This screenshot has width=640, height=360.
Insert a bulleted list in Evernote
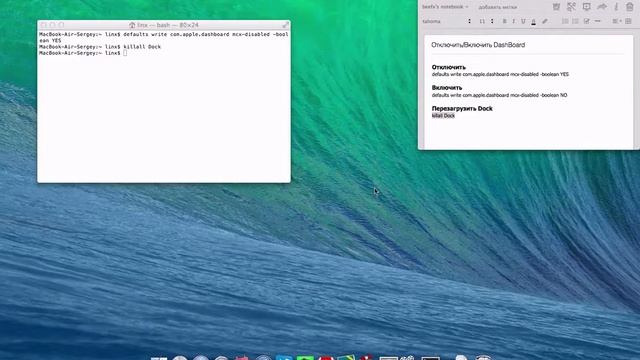point(565,21)
